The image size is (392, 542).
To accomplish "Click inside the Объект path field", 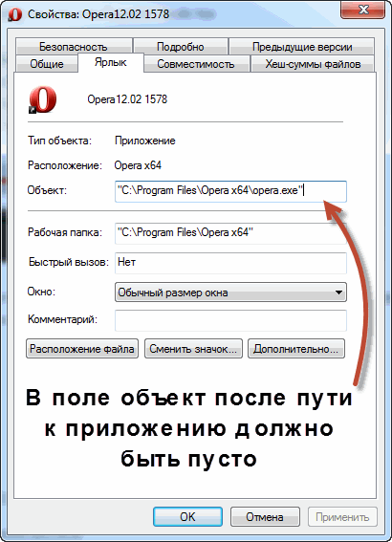I will click(230, 191).
